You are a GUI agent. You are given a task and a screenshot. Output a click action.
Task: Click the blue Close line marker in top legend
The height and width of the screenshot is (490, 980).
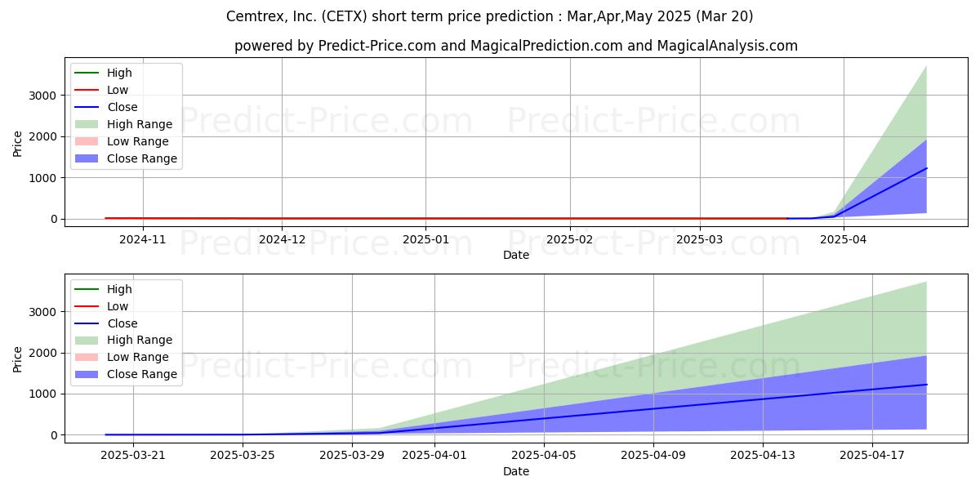[87, 107]
